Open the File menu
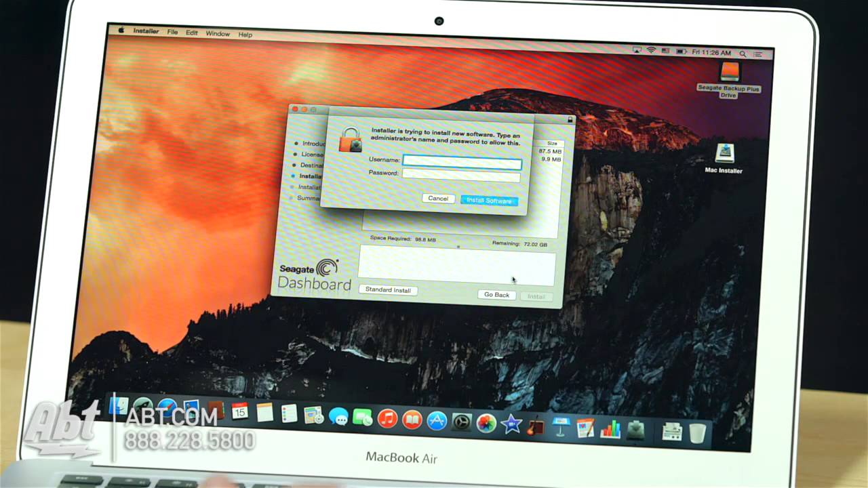Image resolution: width=868 pixels, height=488 pixels. point(172,32)
